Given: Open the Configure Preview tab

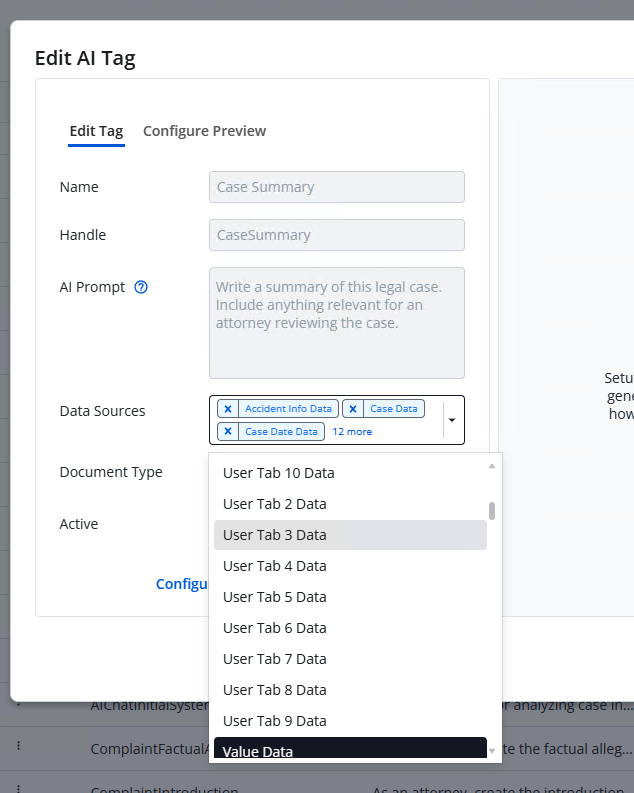Looking at the screenshot, I should tap(204, 131).
